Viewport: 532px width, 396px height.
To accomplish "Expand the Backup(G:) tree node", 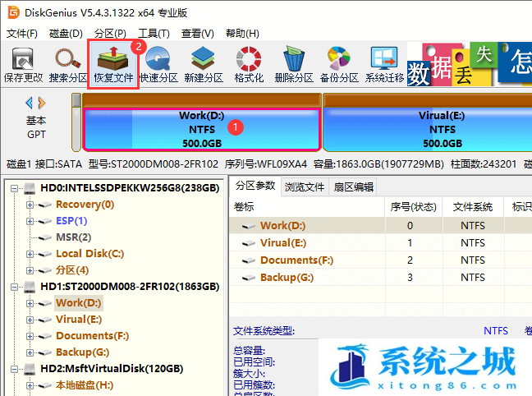I will pos(30,352).
